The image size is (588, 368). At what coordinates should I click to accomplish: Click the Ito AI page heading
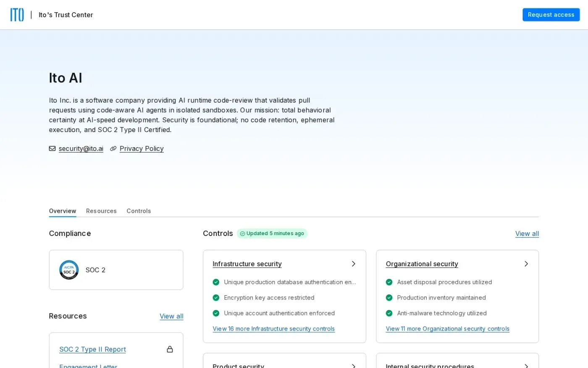[66, 78]
